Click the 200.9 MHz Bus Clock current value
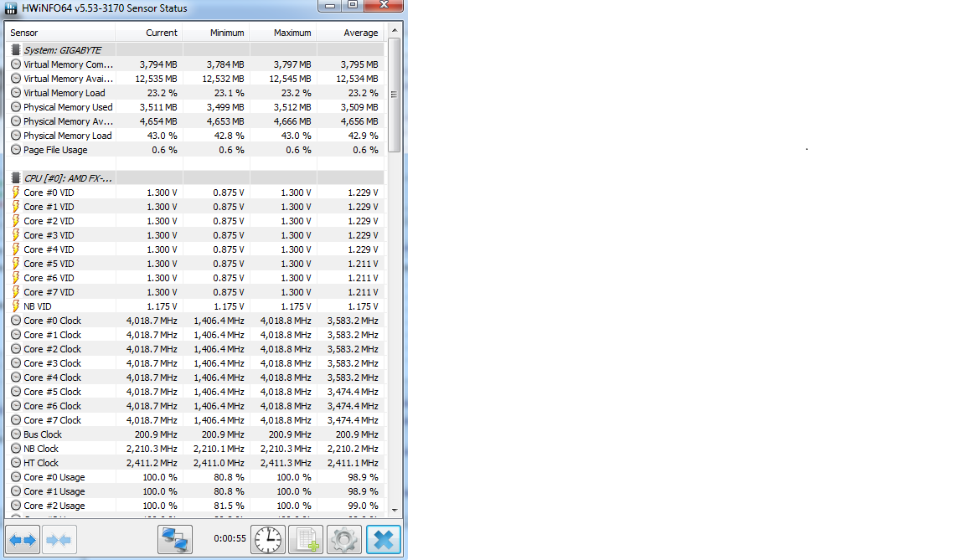 [x=156, y=434]
